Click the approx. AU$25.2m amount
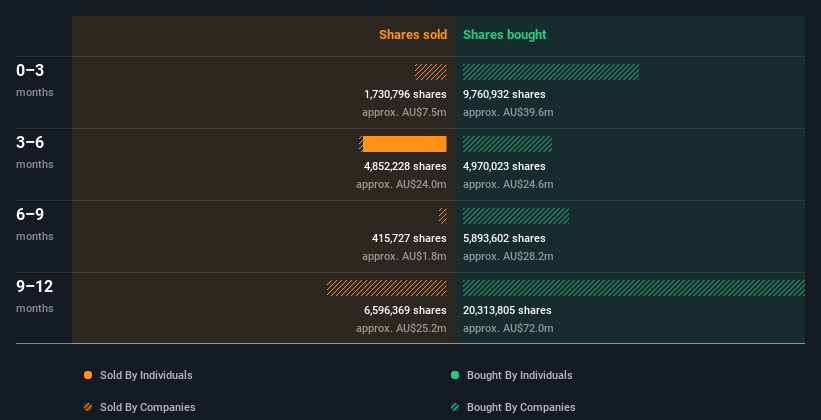821x420 pixels. pyautogui.click(x=401, y=328)
